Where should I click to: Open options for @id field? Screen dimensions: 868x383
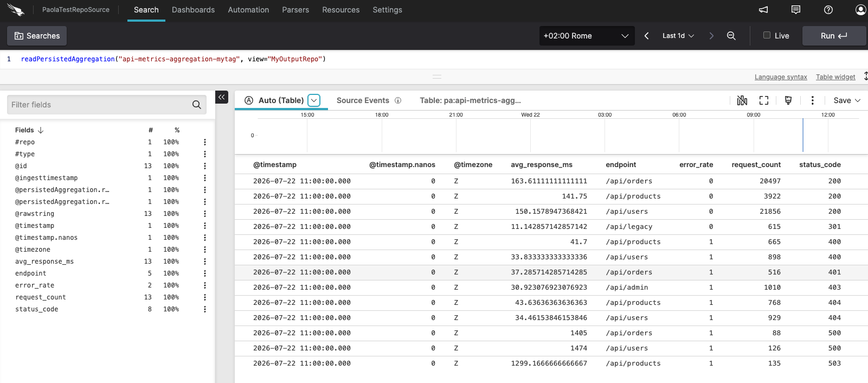[205, 166]
